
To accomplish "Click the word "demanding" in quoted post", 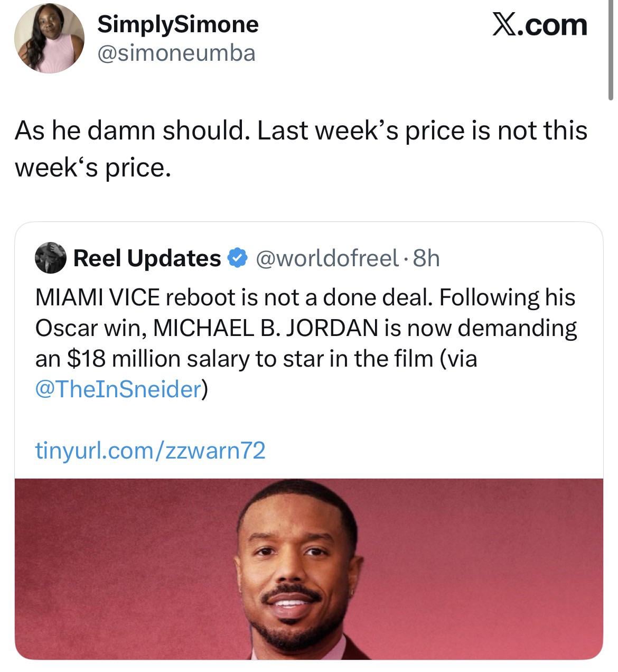I will coord(517,328).
